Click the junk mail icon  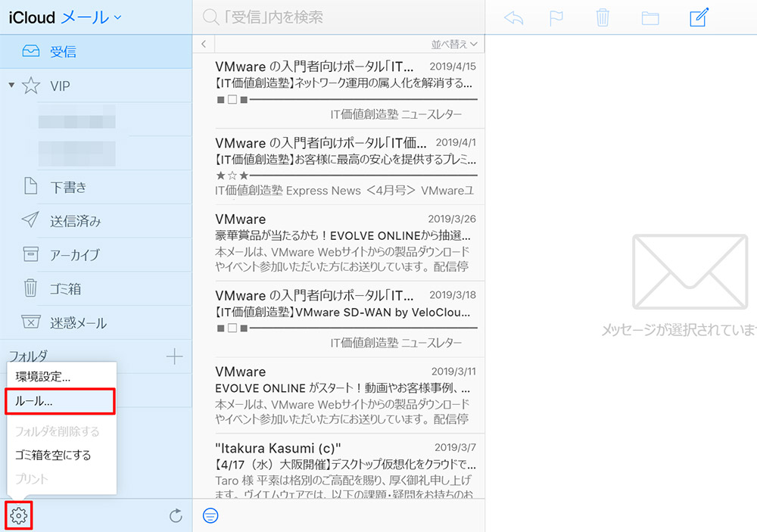click(x=30, y=322)
